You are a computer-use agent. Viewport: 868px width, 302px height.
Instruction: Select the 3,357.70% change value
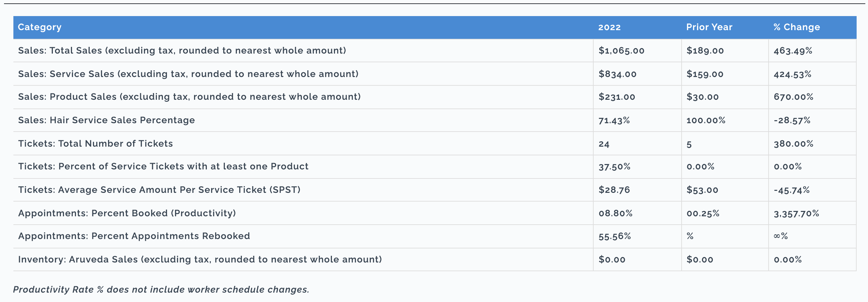pyautogui.click(x=796, y=213)
